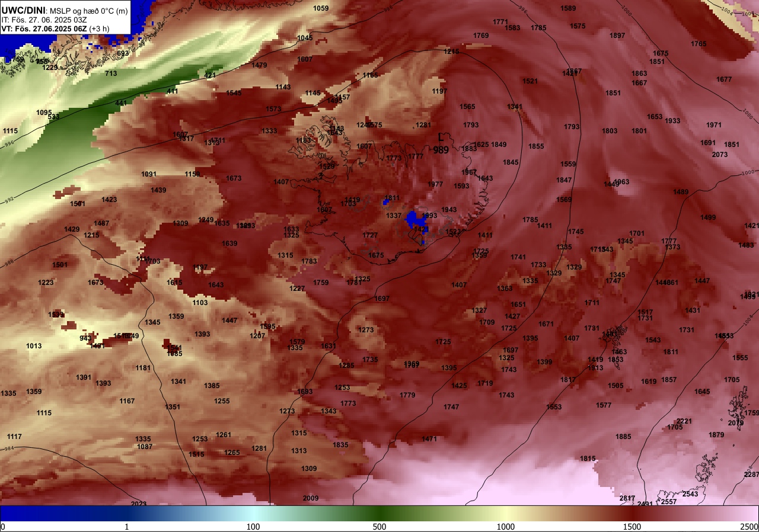Click the height value 1091
The width and height of the screenshot is (759, 532).
(149, 174)
